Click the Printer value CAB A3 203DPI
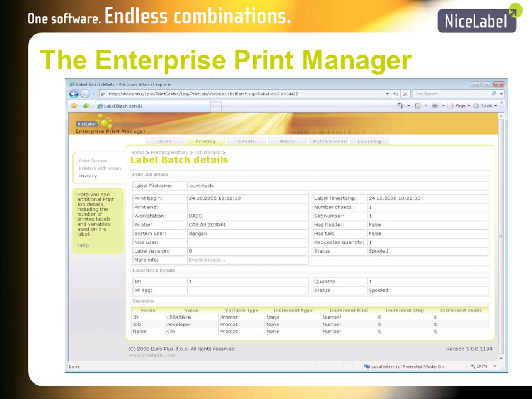 [x=207, y=224]
